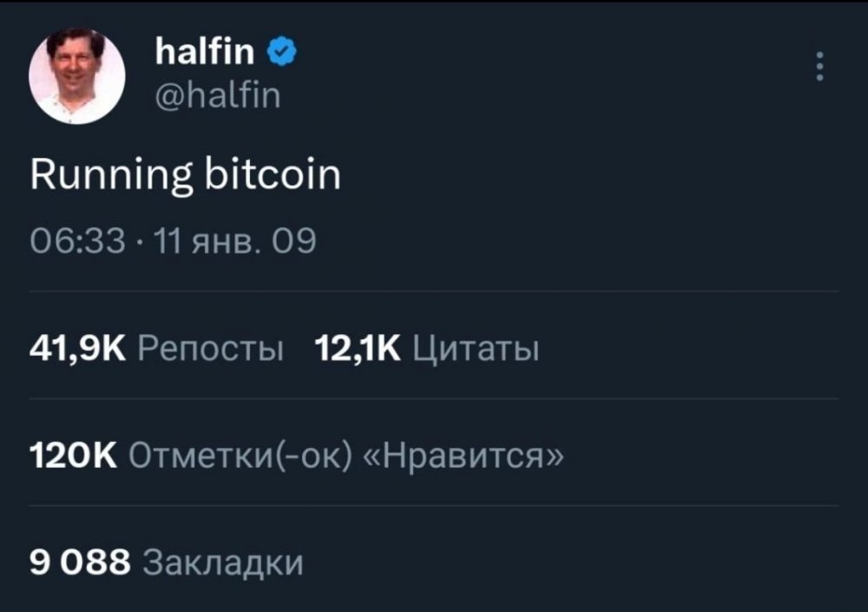Open the Цитаты list
868x612 pixels.
click(x=475, y=350)
